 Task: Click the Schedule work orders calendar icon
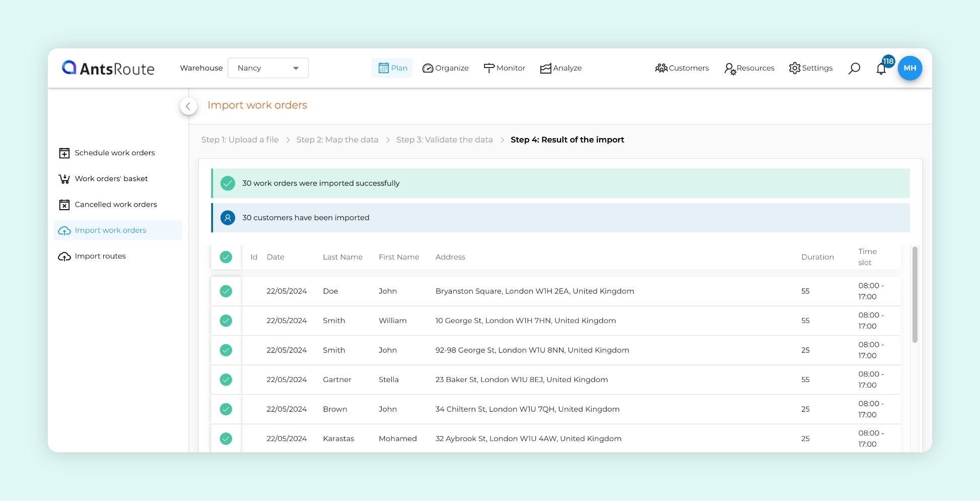tap(64, 153)
